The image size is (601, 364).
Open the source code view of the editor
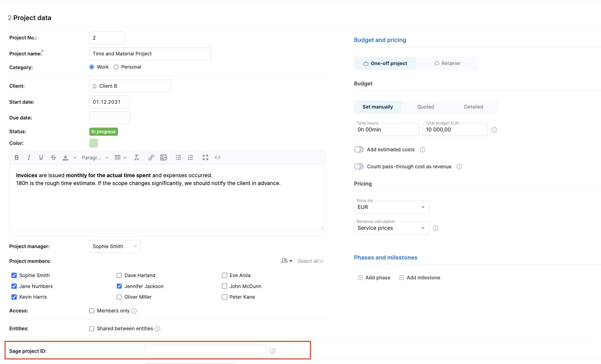[218, 157]
